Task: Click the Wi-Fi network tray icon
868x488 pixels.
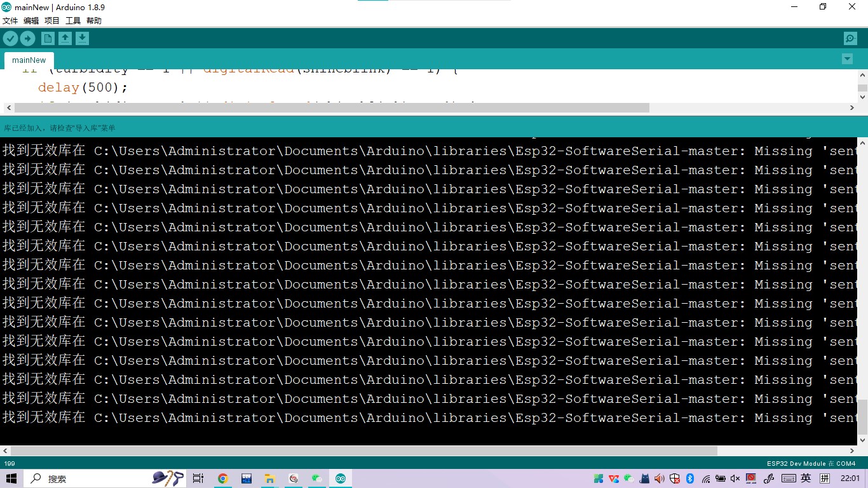Action: tap(705, 478)
